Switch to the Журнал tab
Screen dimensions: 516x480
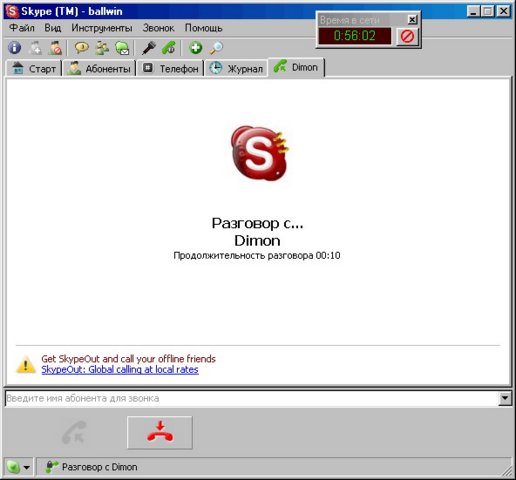coord(236,68)
